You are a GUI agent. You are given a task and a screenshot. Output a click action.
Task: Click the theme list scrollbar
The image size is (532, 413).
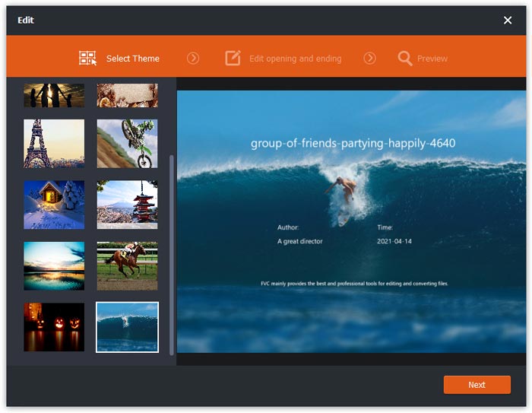click(x=171, y=255)
